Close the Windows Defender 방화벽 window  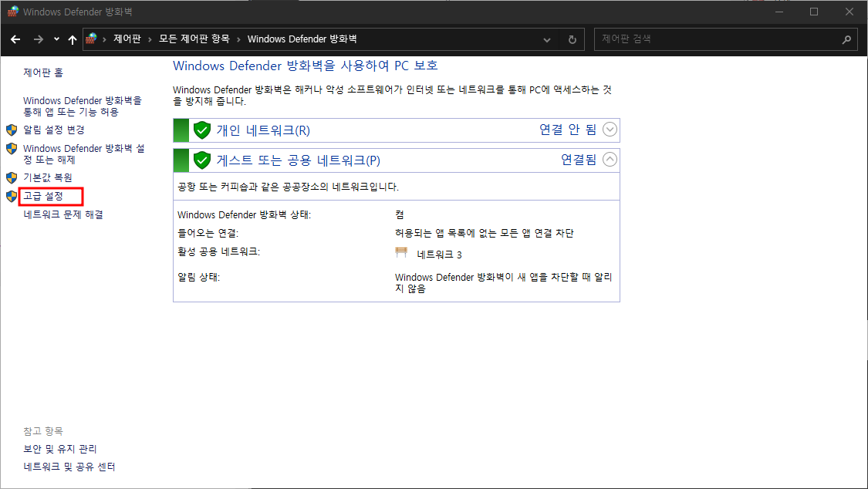(x=849, y=12)
